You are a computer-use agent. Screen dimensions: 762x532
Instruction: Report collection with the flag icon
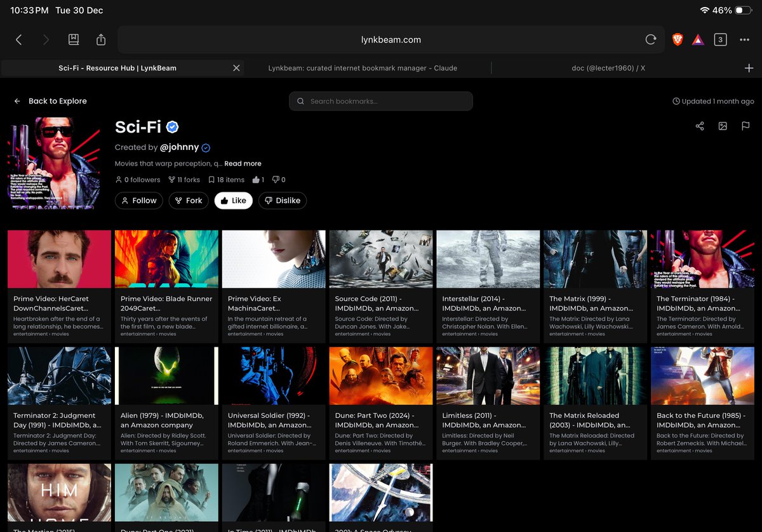click(745, 126)
